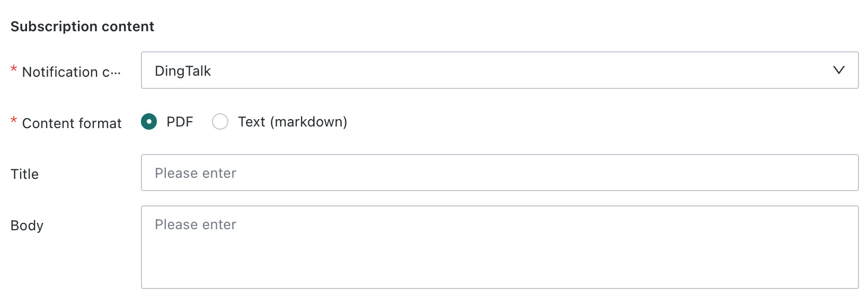The image size is (868, 307).
Task: Focus the Title input field
Action: (x=500, y=173)
